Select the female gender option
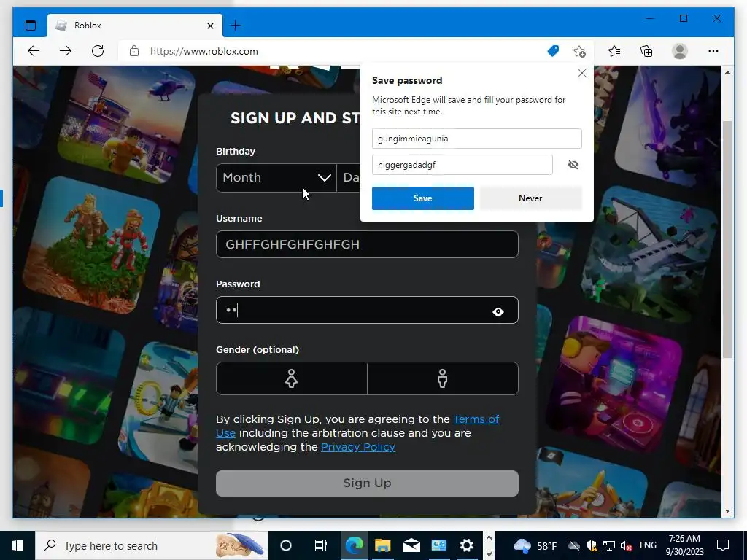 pos(292,378)
